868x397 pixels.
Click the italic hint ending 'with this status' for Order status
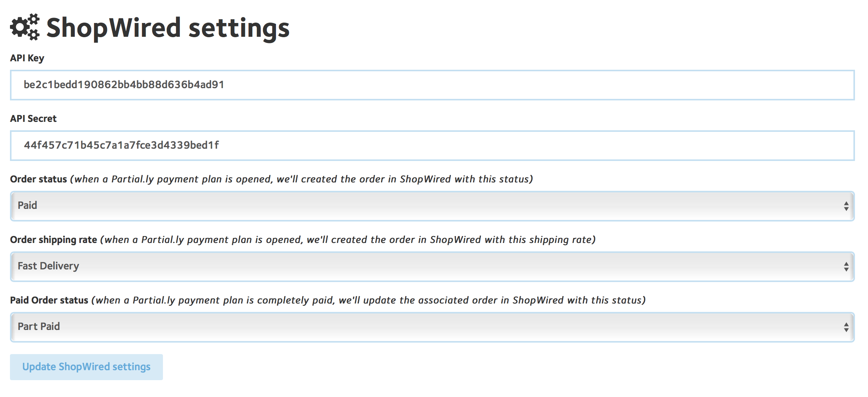301,179
